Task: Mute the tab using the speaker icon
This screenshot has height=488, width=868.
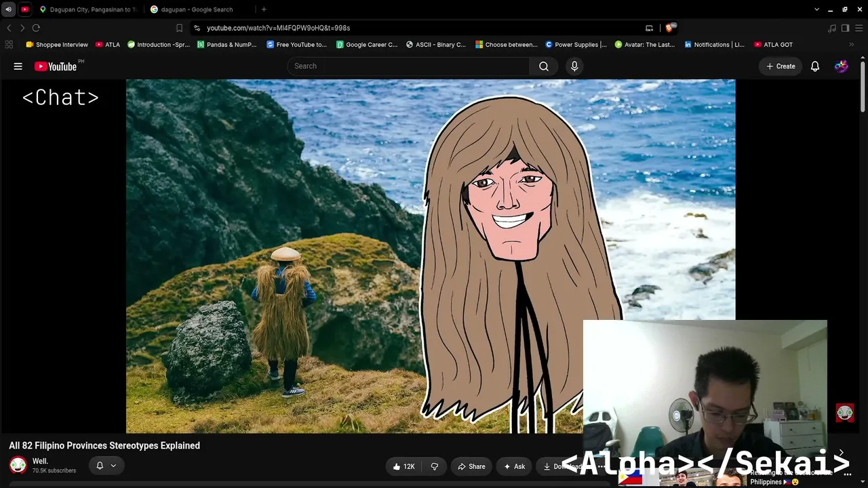Action: coord(8,9)
